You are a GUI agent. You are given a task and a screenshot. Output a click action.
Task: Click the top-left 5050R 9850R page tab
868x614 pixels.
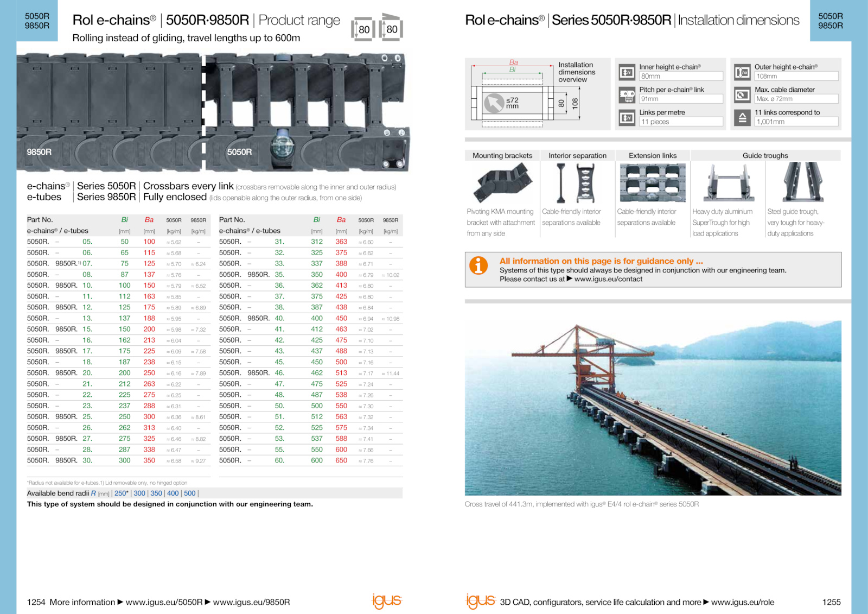[37, 21]
